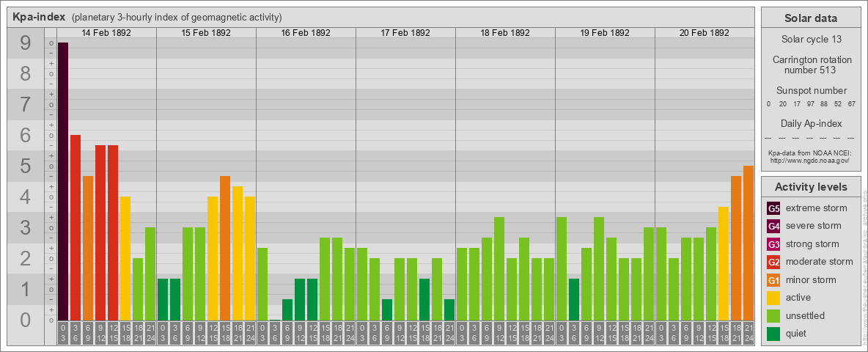
Task: Click the sunspot value 97
Action: (x=810, y=104)
